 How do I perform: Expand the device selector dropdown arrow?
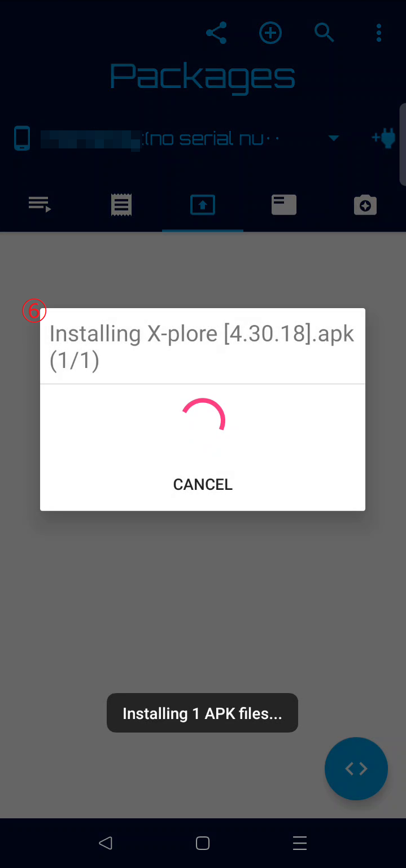click(x=334, y=138)
